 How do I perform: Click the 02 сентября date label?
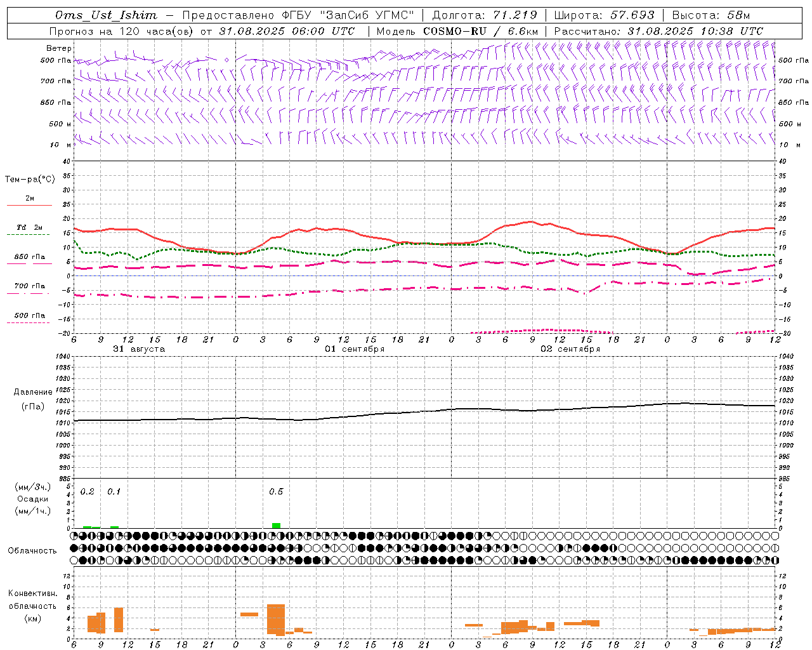(x=570, y=349)
